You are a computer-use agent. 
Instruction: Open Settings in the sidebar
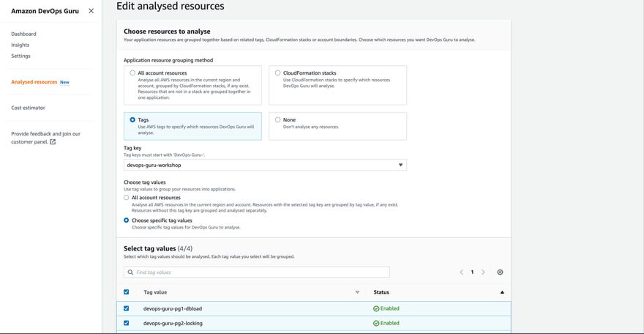click(20, 56)
